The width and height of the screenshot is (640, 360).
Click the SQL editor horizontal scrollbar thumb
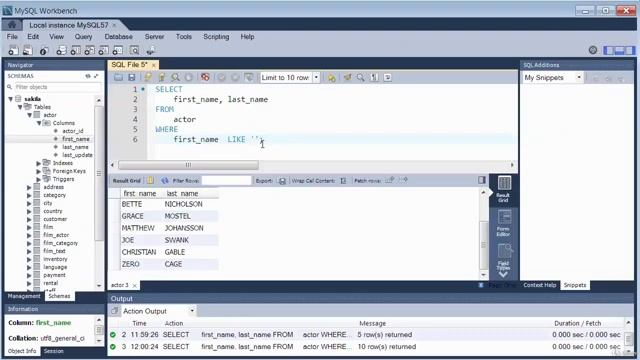pyautogui.click(x=188, y=165)
